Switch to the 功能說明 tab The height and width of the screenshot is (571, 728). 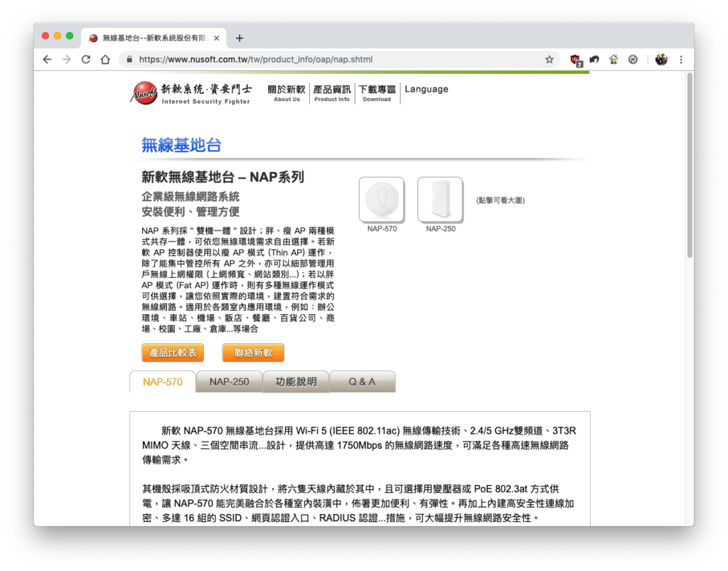pyautogui.click(x=296, y=382)
